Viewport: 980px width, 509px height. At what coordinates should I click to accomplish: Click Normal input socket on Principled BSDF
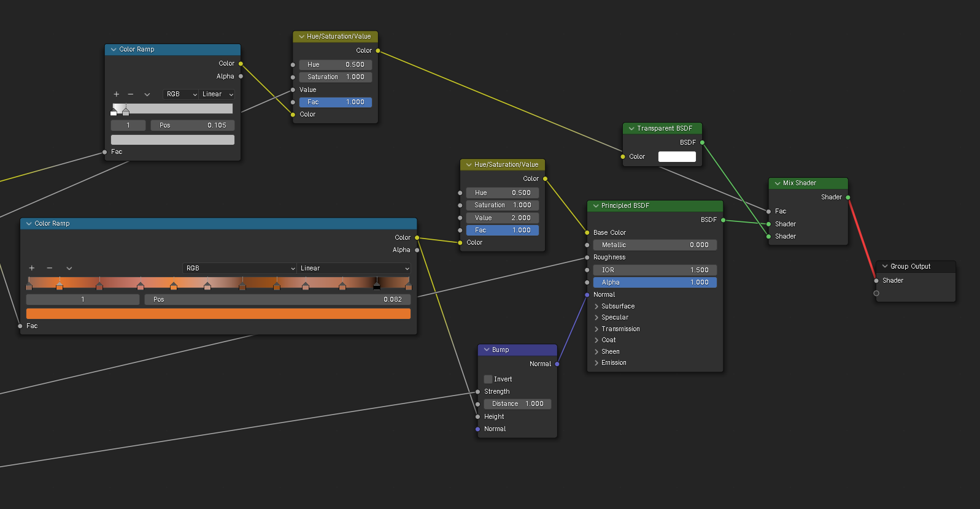pyautogui.click(x=587, y=295)
